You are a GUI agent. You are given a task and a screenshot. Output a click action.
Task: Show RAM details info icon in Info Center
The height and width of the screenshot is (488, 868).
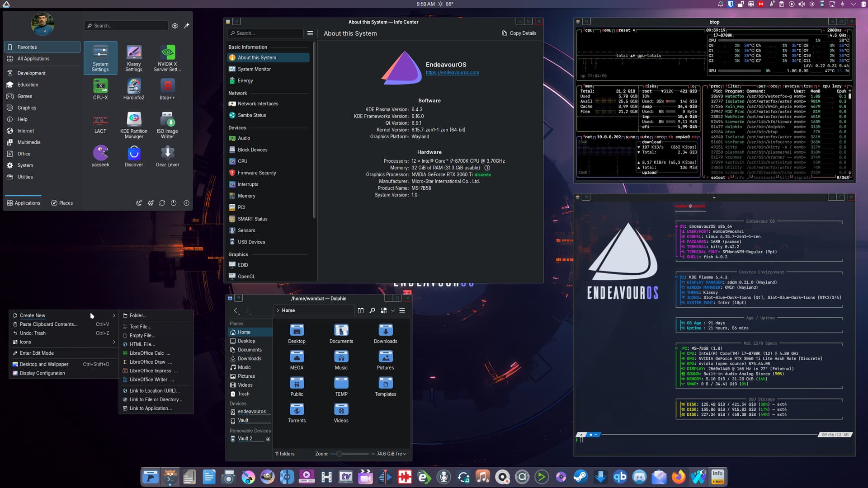point(487,168)
